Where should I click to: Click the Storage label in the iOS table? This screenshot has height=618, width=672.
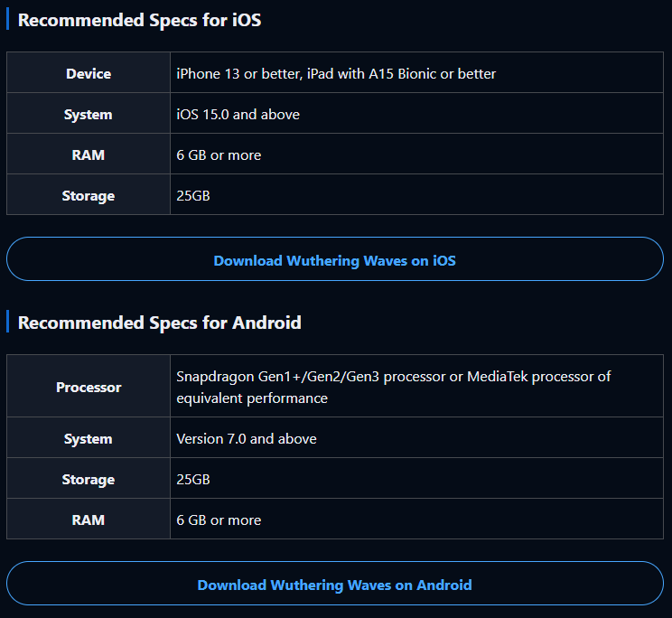(89, 194)
